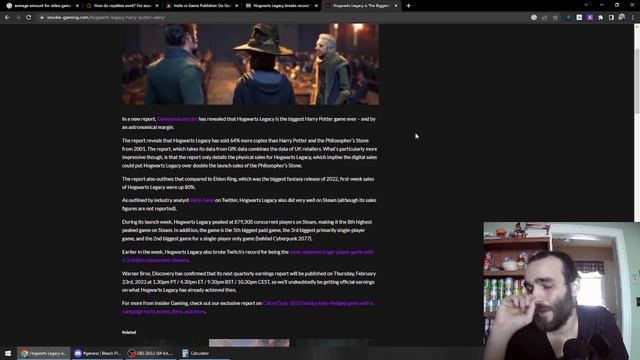Open the GamesIndustry.biz link
This screenshot has width=640, height=360.
(177, 119)
